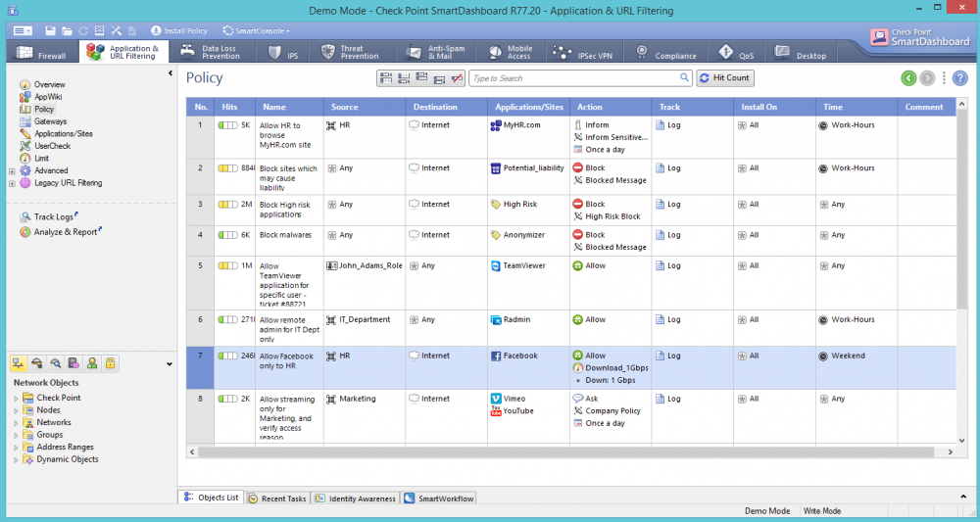Switch to the Threat Prevention tab

click(352, 53)
